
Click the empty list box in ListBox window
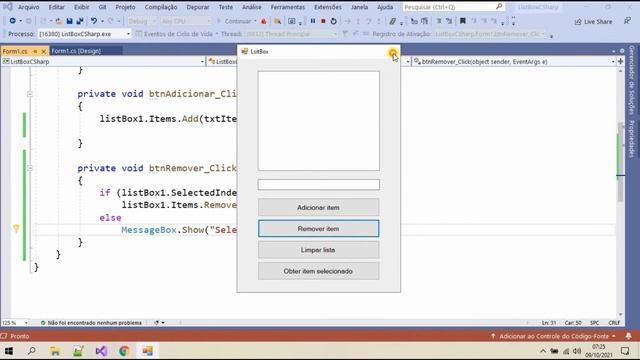pyautogui.click(x=318, y=121)
